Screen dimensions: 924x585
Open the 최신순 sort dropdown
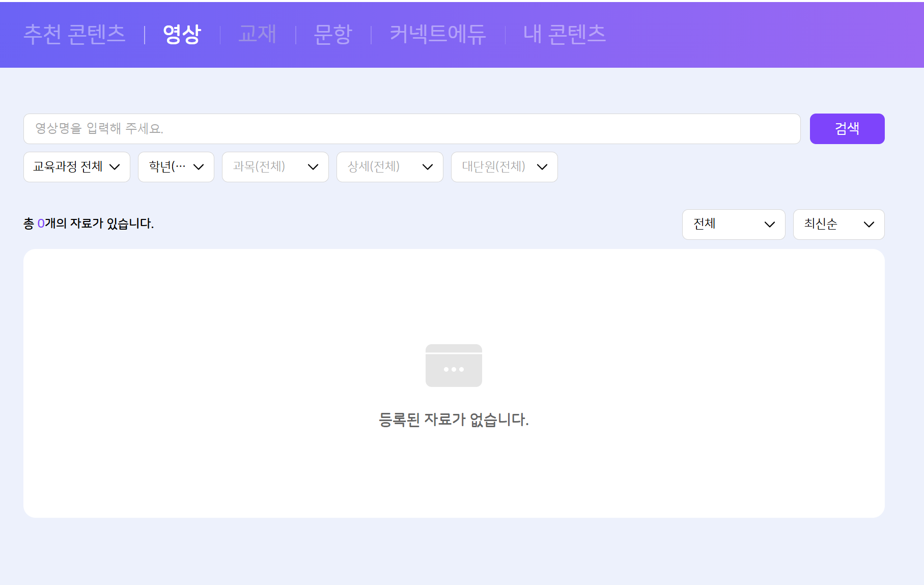pyautogui.click(x=839, y=225)
